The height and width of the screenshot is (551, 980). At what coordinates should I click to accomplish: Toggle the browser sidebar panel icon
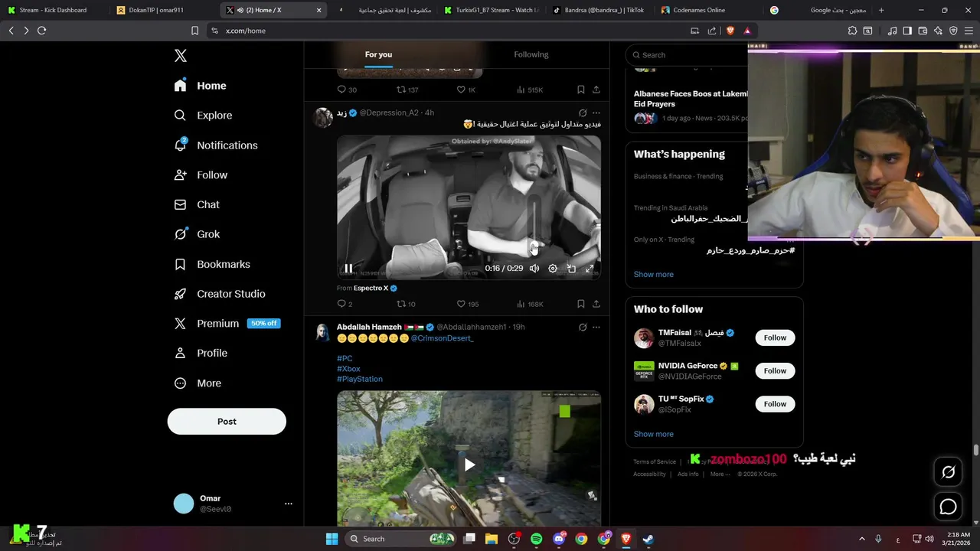click(x=907, y=31)
